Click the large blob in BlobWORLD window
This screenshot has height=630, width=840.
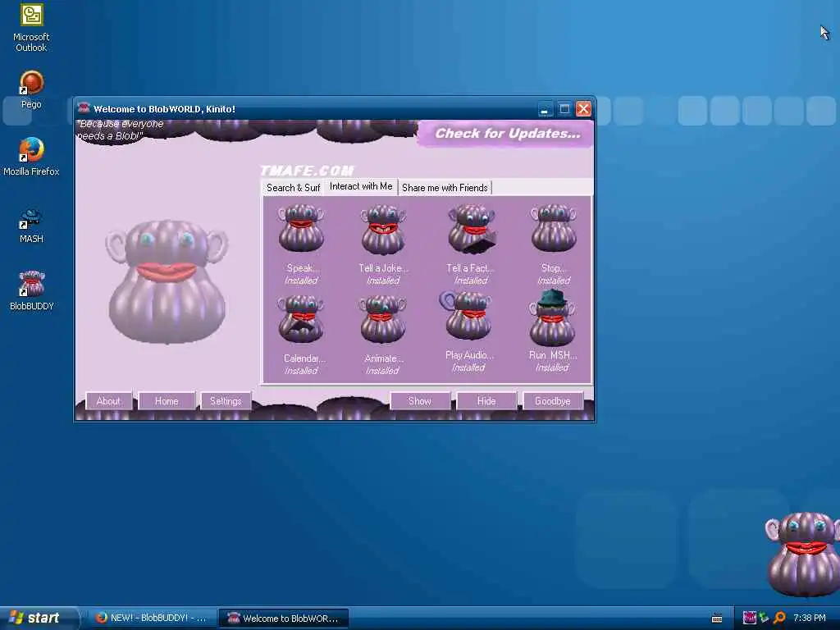coord(167,281)
